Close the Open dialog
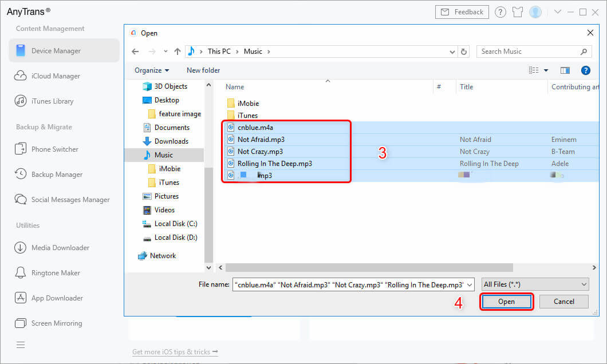This screenshot has width=607, height=364. (x=590, y=33)
